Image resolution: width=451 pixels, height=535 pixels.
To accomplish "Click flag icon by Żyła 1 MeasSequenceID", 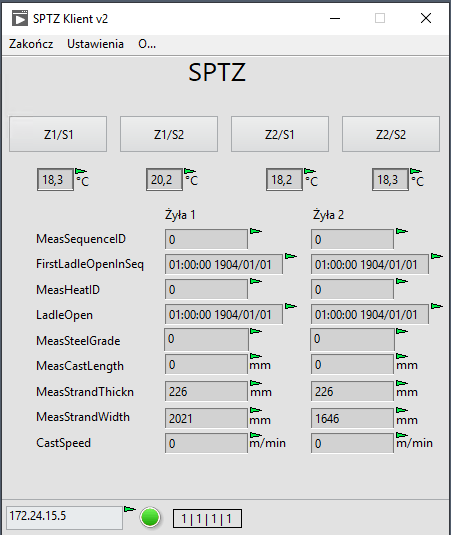I will [x=256, y=231].
